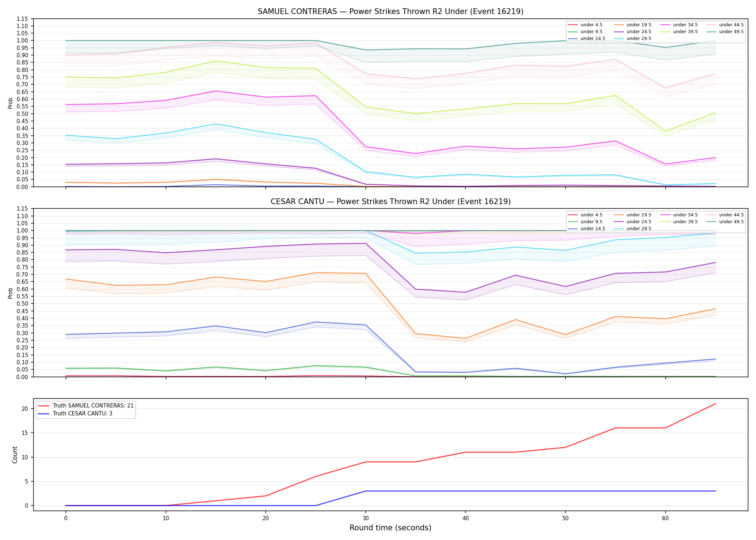
Task: Click the CESAR CANTU Power Strikes chart title
Action: (391, 202)
